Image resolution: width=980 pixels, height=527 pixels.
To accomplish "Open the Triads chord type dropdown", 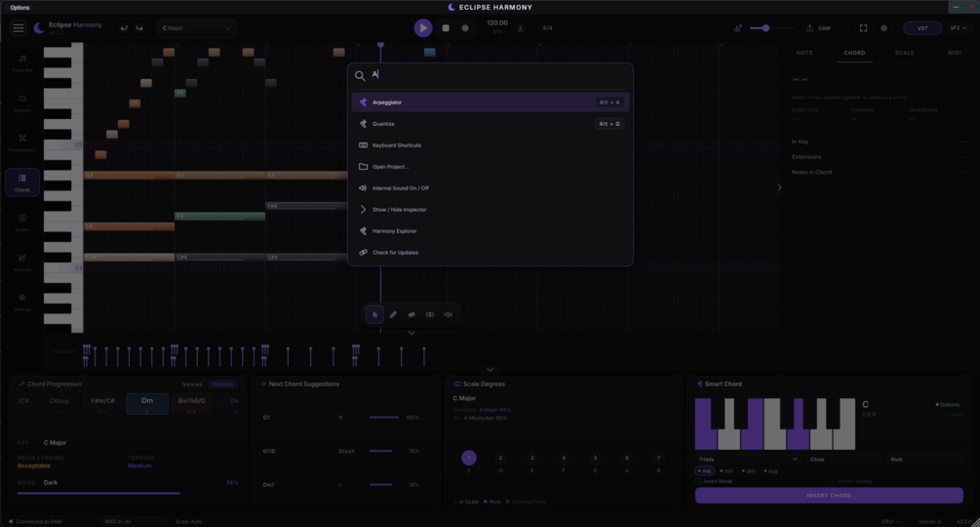I will tap(748, 459).
